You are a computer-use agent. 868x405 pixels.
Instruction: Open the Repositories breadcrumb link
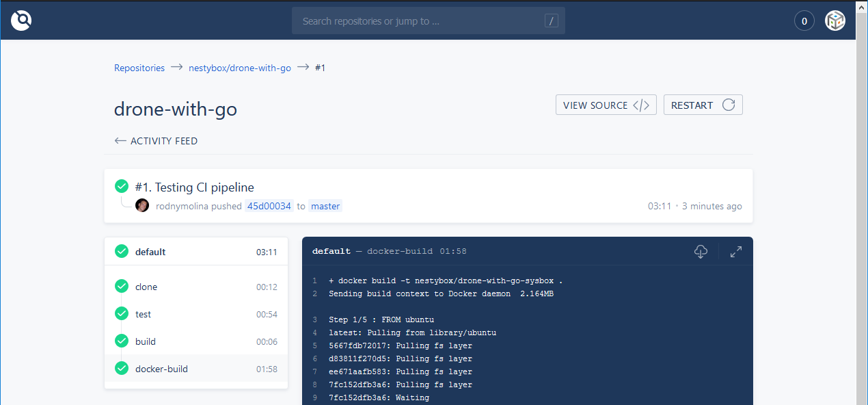(x=139, y=68)
